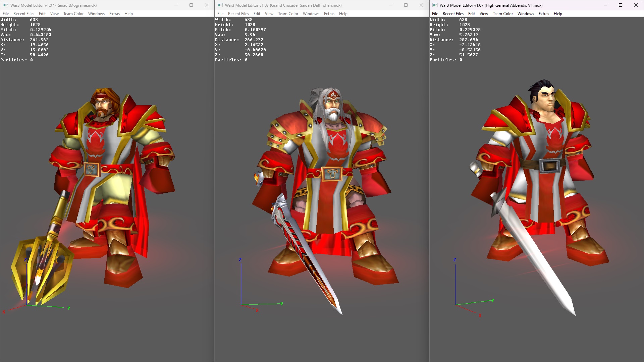
Task: Open File menu in Grand Crusader Saidan Dathrohan window
Action: click(x=220, y=14)
